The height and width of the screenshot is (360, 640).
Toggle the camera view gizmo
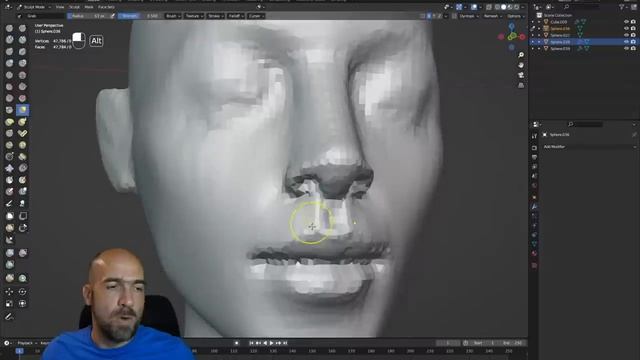point(521,76)
